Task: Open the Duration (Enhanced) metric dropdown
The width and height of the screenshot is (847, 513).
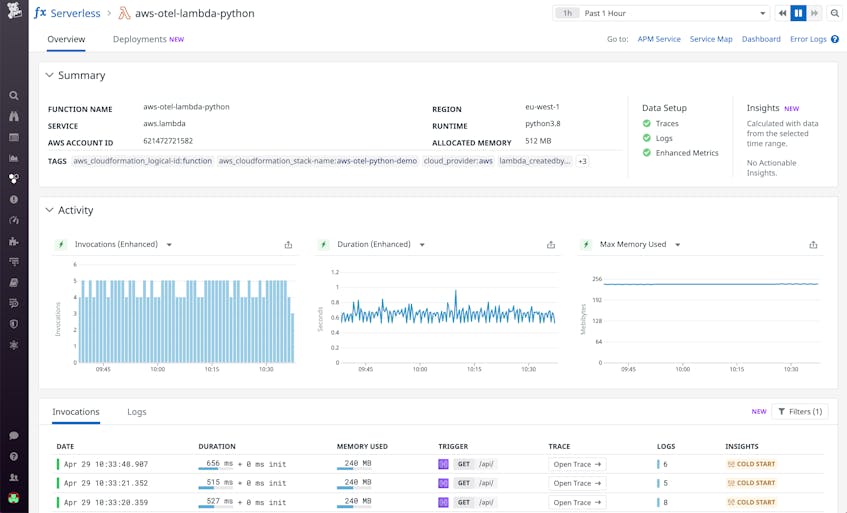Action: [x=422, y=245]
